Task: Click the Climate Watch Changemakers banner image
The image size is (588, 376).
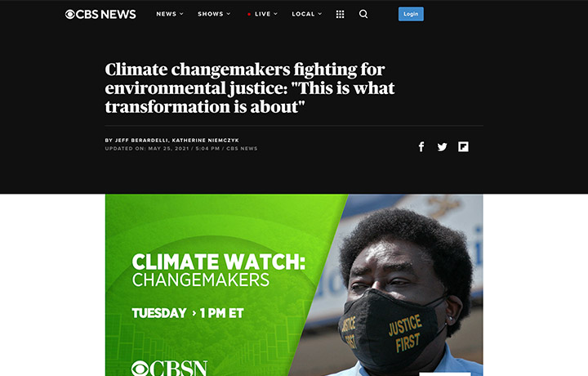Action: point(294,284)
